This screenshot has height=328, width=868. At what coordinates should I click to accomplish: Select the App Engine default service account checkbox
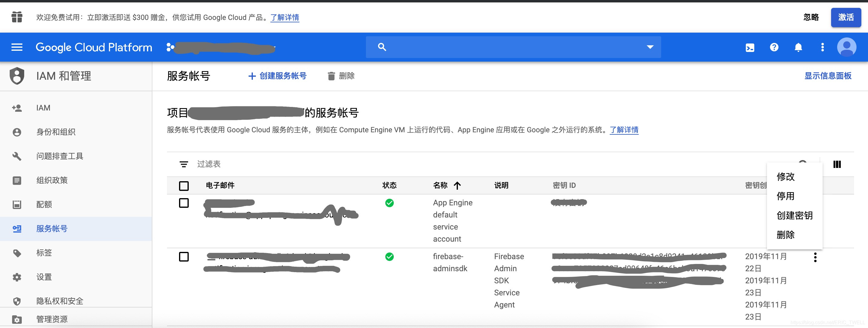click(184, 203)
